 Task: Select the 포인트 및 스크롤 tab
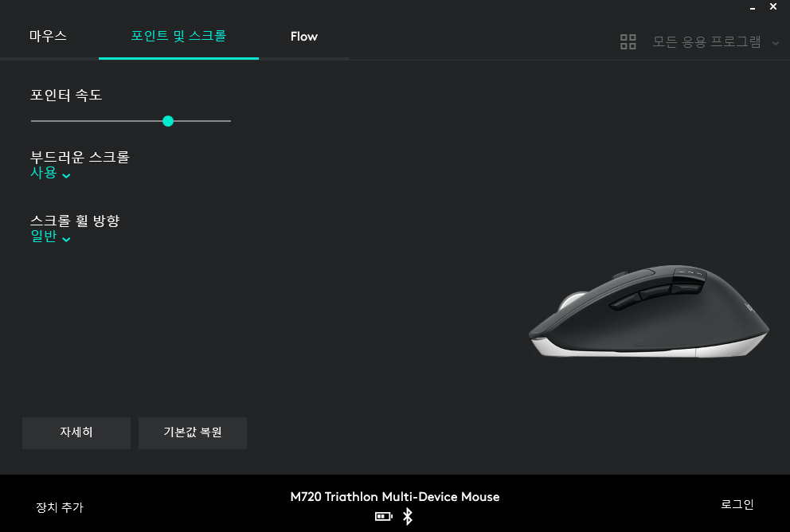click(178, 37)
